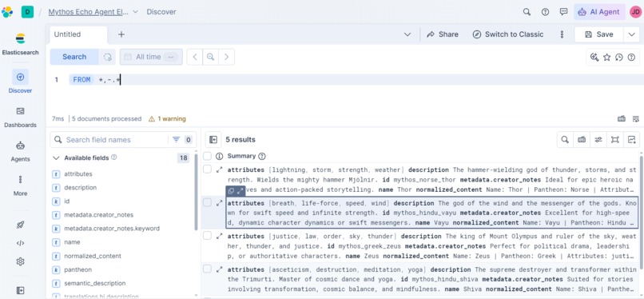Click Switch to Classic
The height and width of the screenshot is (299, 644).
click(x=508, y=34)
